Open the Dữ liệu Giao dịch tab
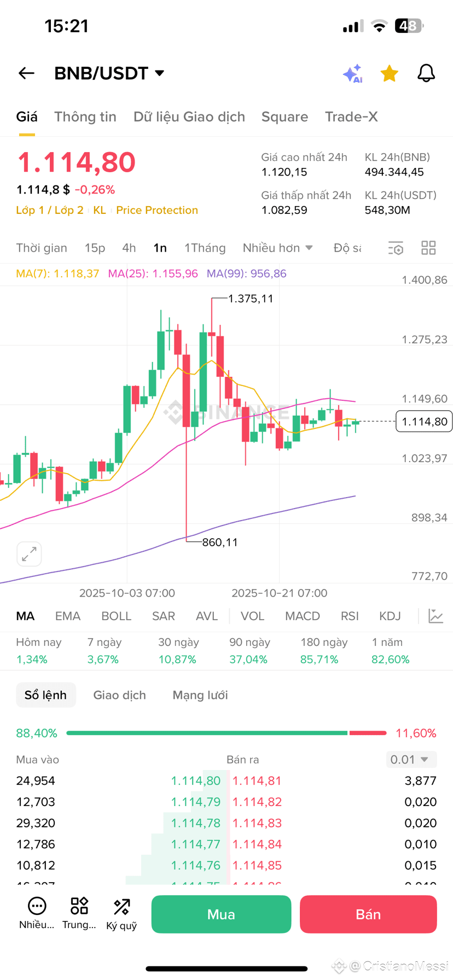The width and height of the screenshot is (453, 980). [x=189, y=116]
